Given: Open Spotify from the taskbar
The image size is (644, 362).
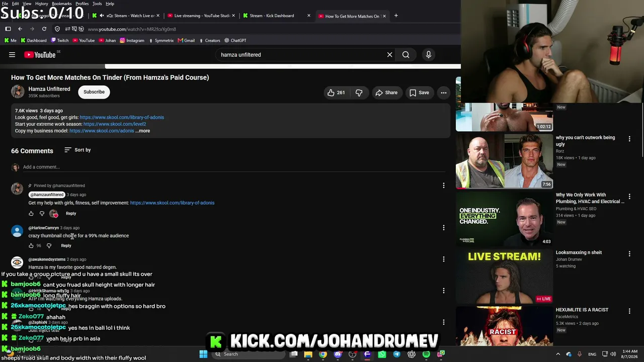Looking at the screenshot, I should coord(426,354).
